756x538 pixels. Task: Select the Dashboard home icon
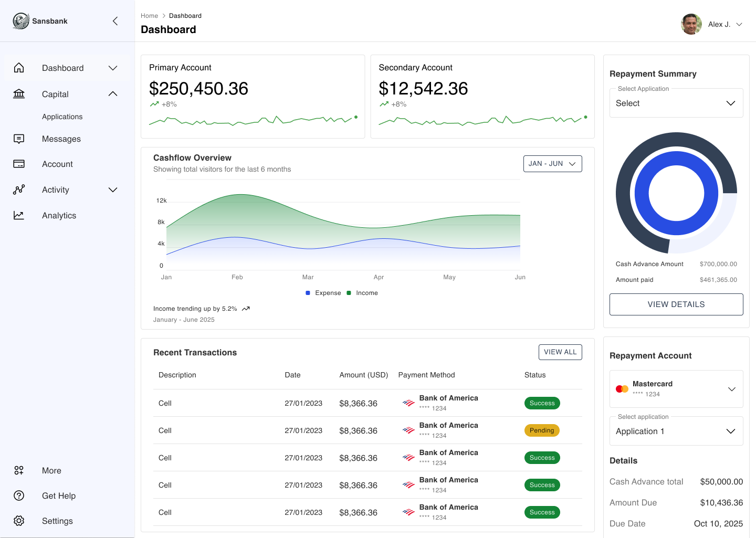point(19,68)
